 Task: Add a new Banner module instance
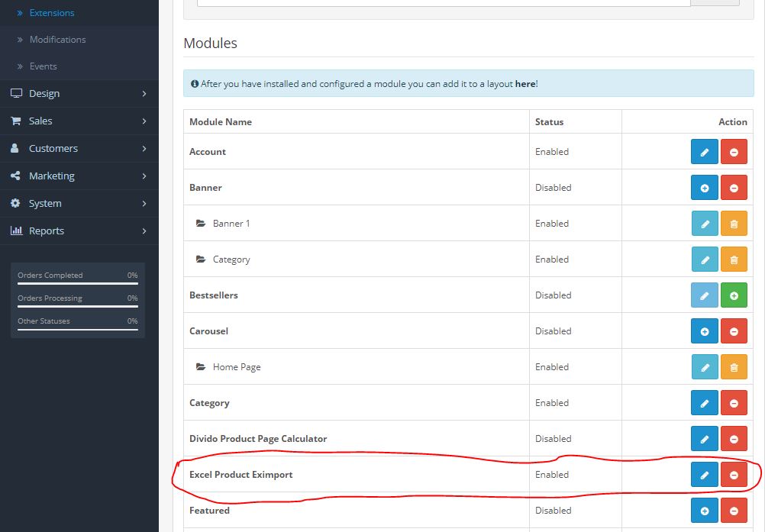click(x=704, y=188)
